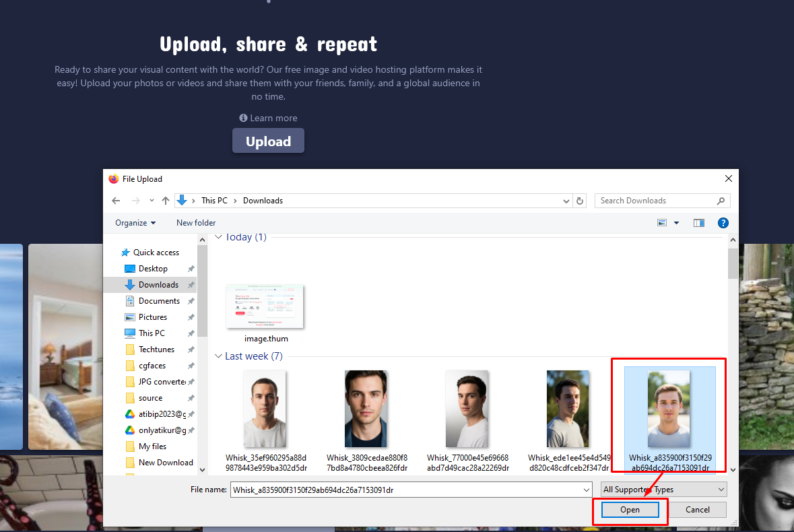Change the view layout icon
The height and width of the screenshot is (532, 794).
[x=662, y=223]
